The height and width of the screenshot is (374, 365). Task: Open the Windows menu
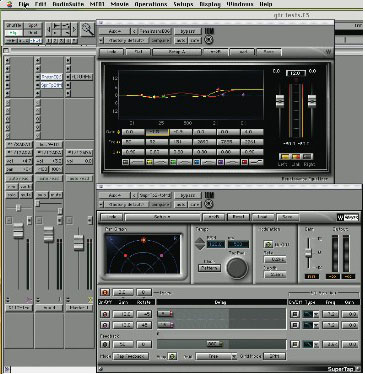239,4
